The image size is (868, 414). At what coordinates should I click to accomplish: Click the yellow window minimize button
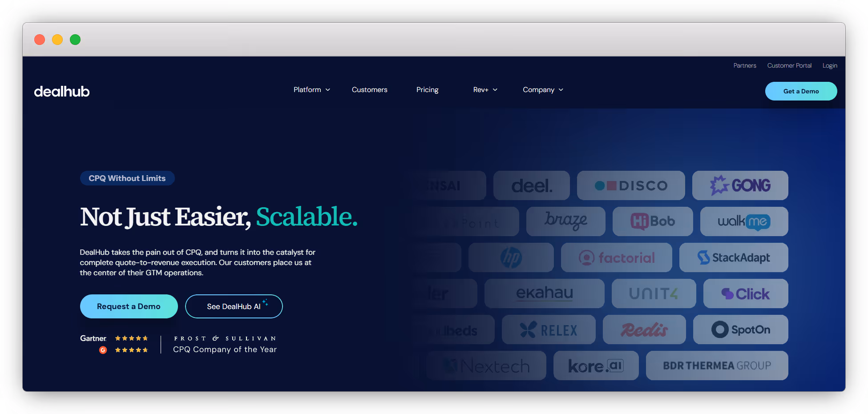click(x=57, y=40)
